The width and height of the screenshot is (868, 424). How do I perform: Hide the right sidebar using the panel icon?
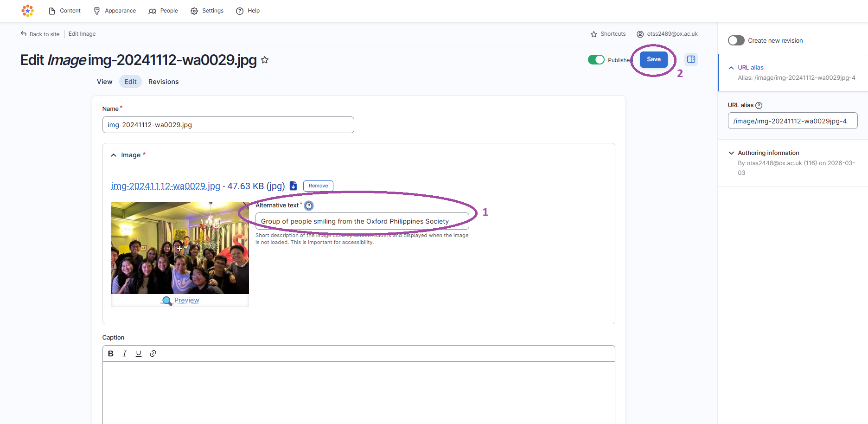(x=691, y=59)
